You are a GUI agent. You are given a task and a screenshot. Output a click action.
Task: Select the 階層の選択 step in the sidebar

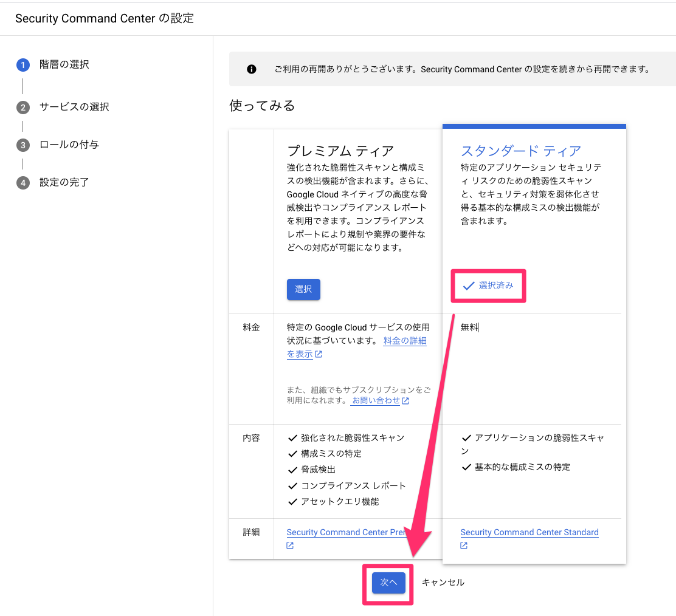tap(64, 64)
